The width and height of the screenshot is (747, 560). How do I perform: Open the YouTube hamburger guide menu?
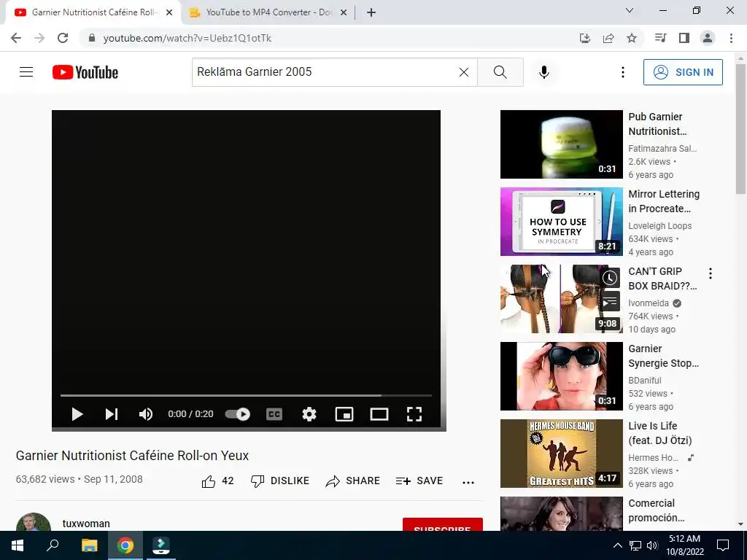pyautogui.click(x=26, y=72)
